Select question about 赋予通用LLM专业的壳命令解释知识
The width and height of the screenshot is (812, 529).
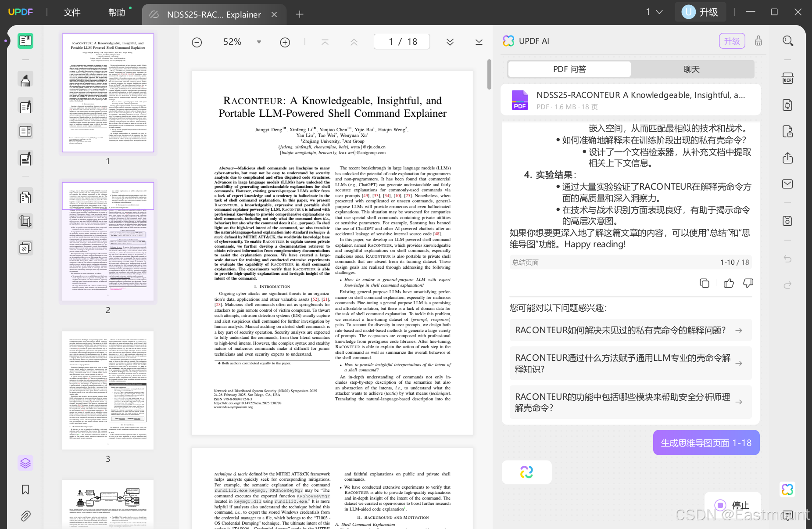(x=630, y=363)
